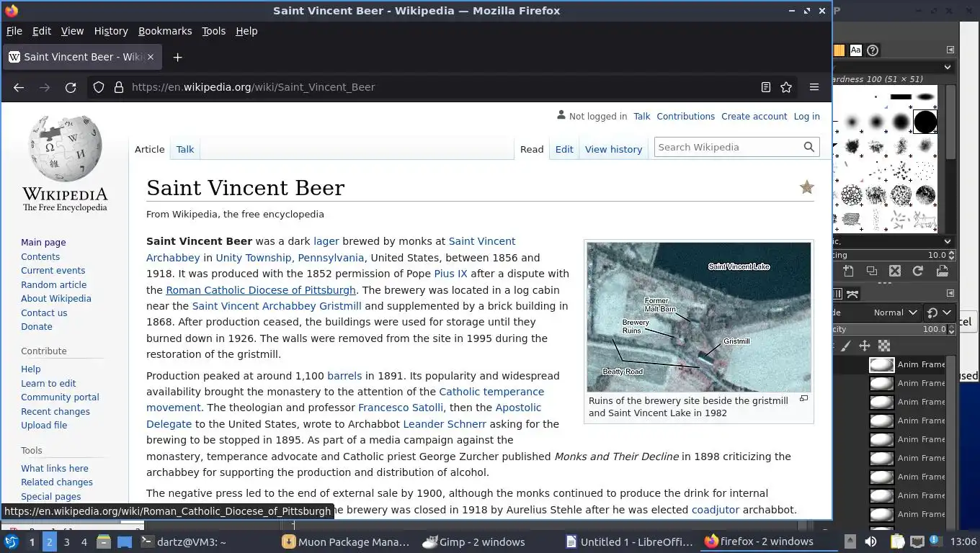The width and height of the screenshot is (980, 553).
Task: Open Muon Package Manager from taskbar
Action: 347,541
